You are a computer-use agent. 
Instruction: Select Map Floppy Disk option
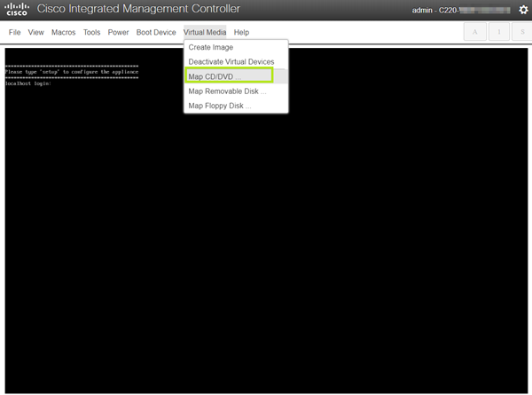pos(236,106)
